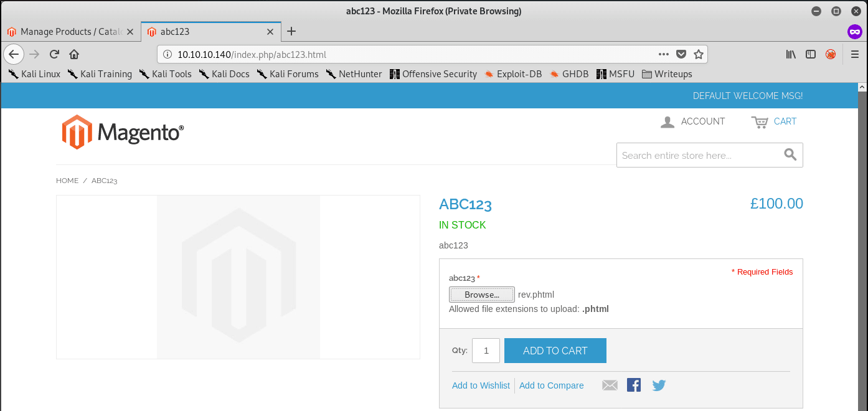The width and height of the screenshot is (868, 411).
Task: Click ADD TO CART button
Action: pos(555,351)
